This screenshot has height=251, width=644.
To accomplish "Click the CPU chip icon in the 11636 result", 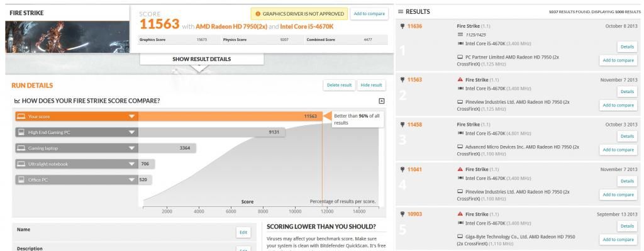I will [x=460, y=43].
